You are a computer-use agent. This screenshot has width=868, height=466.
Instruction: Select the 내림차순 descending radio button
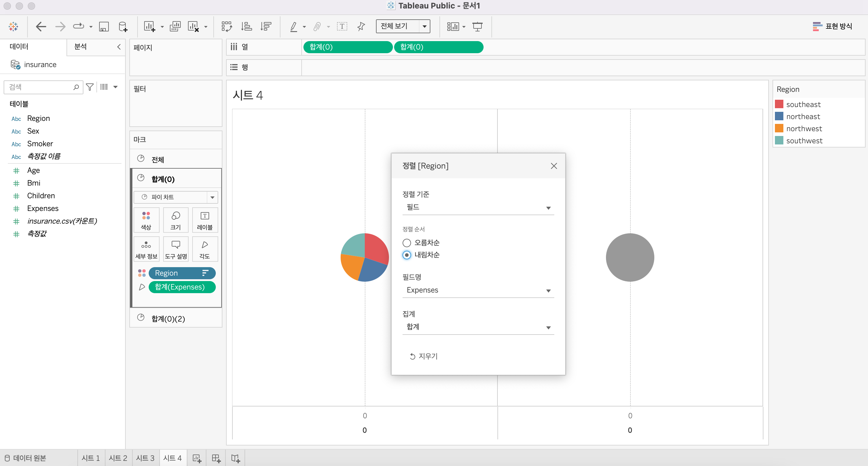407,255
